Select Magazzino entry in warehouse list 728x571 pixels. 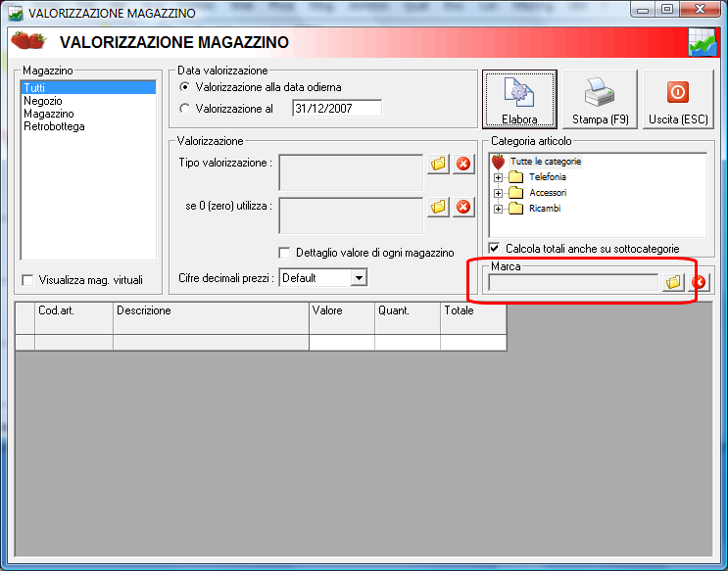pos(88,114)
